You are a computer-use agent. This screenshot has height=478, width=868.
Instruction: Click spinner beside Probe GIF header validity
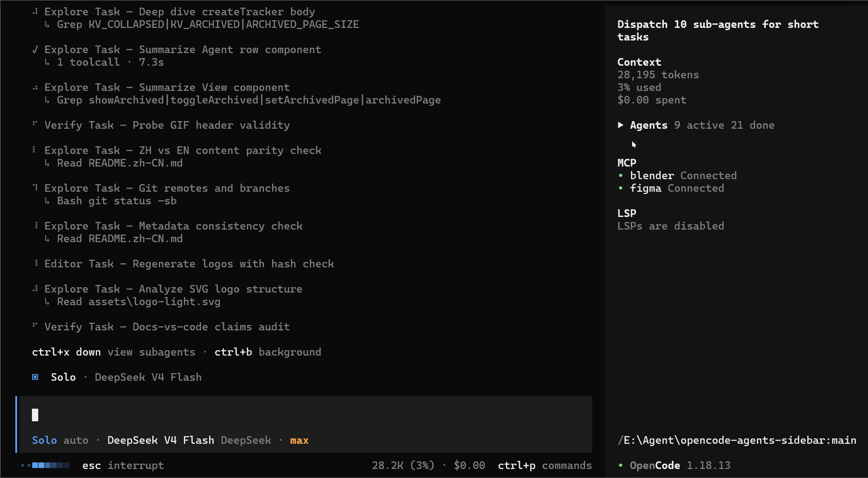(x=35, y=123)
